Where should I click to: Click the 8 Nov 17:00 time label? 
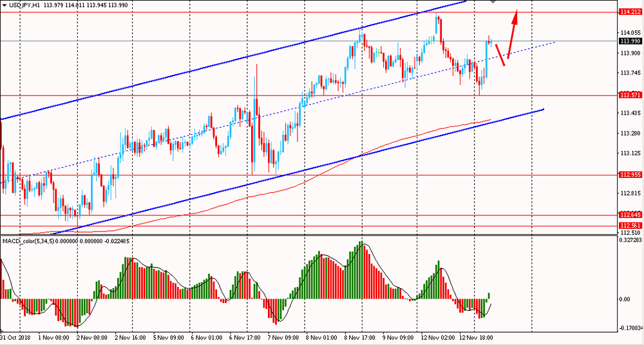[x=360, y=337]
